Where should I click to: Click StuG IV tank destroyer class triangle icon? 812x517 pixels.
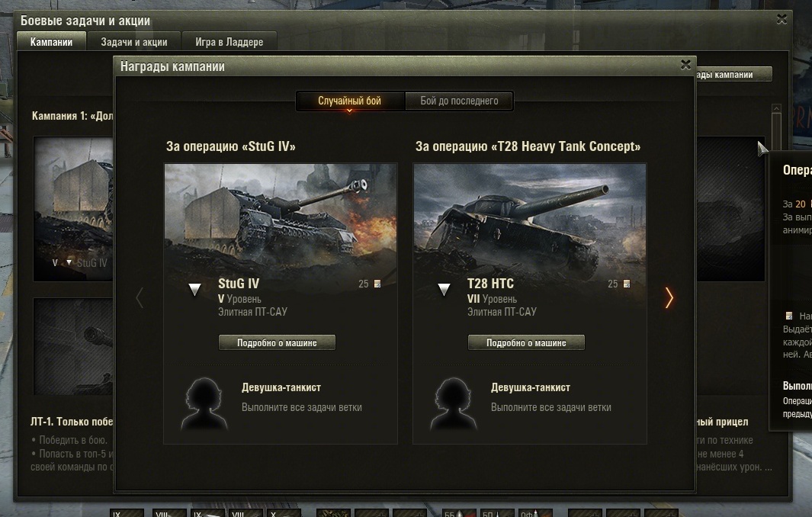click(x=195, y=289)
